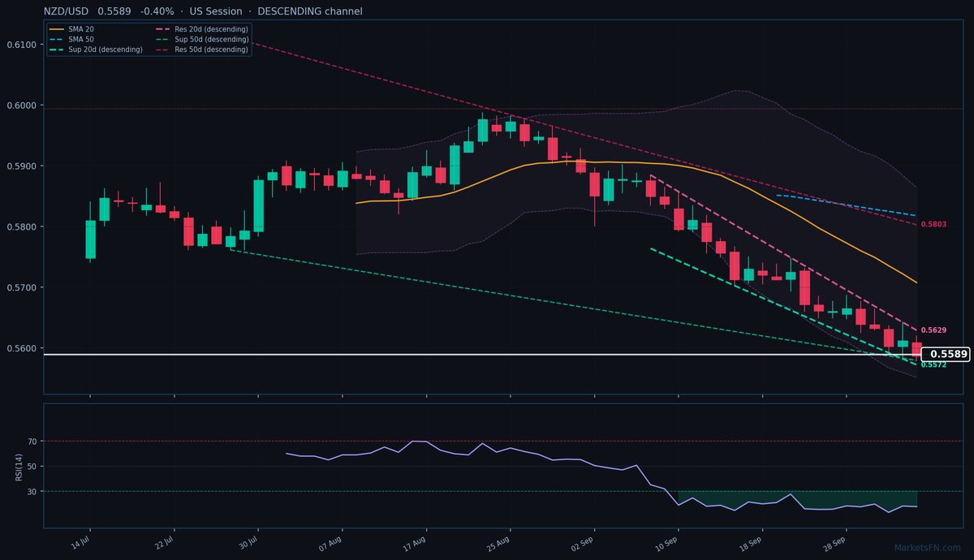Click the 10 Sep date label
Image resolution: width=974 pixels, height=560 pixels.
668,543
